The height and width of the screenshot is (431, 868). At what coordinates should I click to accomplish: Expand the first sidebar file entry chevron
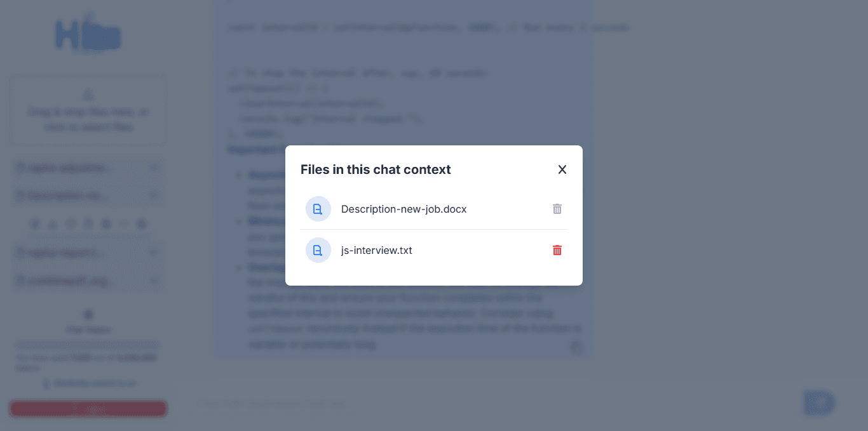pos(153,168)
